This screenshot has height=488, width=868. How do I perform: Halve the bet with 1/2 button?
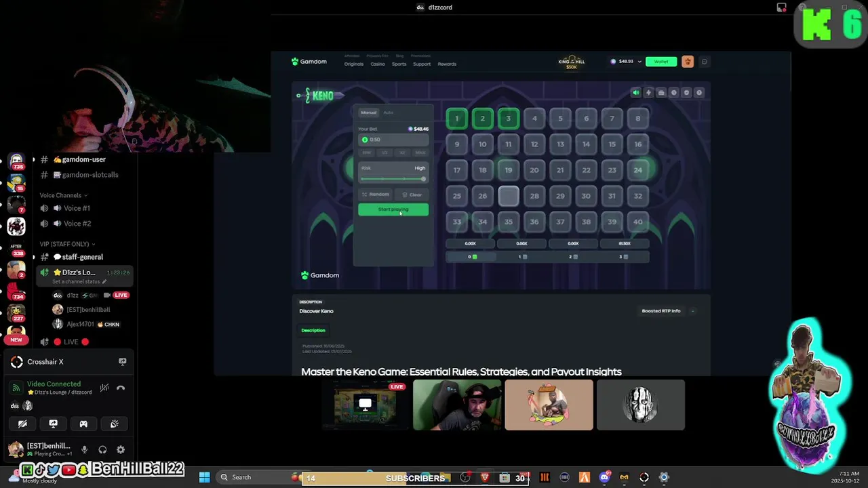point(384,153)
